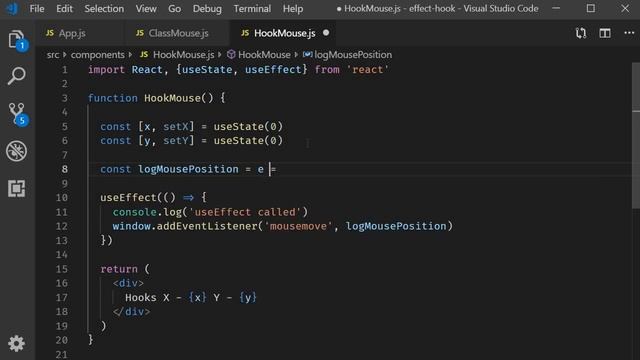This screenshot has width=640, height=360.
Task: Click 'window' on line 12
Action: click(x=131, y=226)
